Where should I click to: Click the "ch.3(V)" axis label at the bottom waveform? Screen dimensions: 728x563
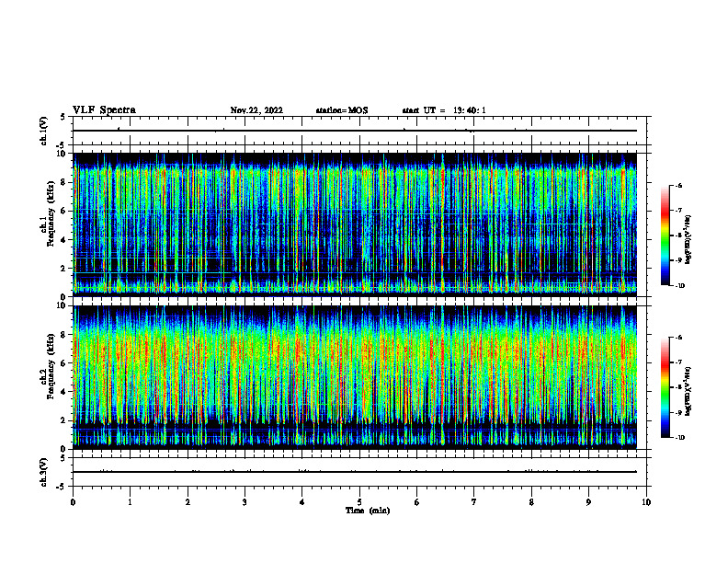coord(43,472)
